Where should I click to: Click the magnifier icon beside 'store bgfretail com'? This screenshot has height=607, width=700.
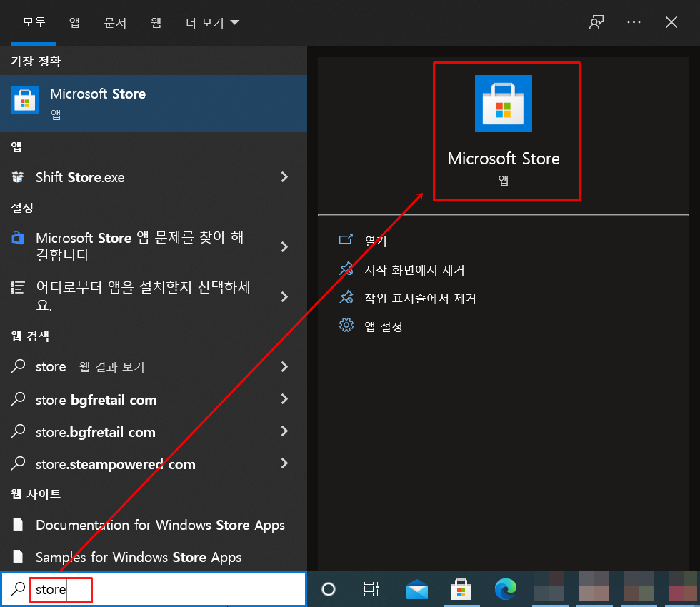(18, 399)
